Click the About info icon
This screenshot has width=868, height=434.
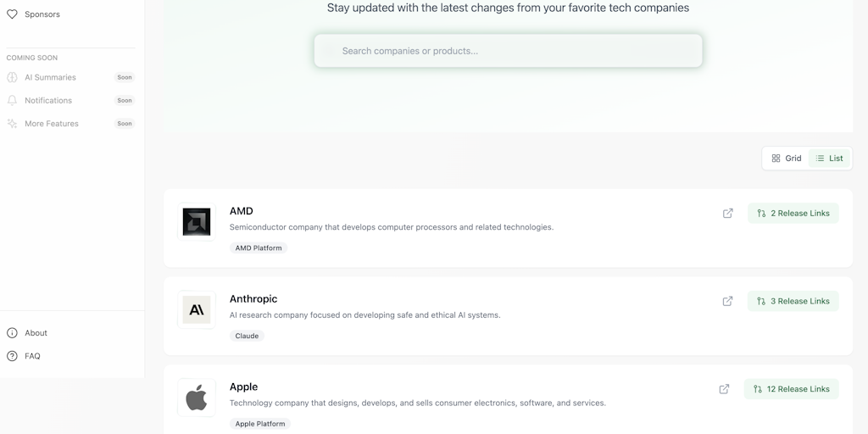(12, 333)
